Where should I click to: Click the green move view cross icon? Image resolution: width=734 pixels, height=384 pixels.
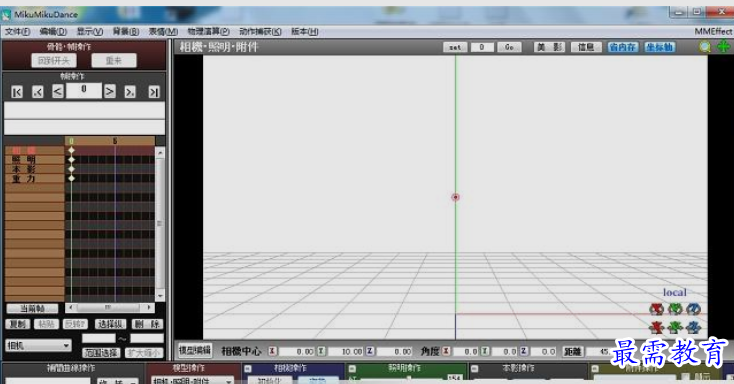pyautogui.click(x=724, y=47)
